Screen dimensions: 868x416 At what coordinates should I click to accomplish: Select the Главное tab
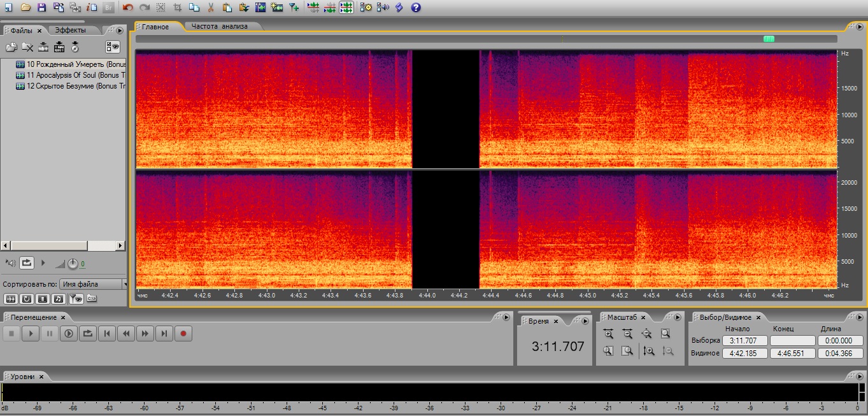tap(155, 27)
